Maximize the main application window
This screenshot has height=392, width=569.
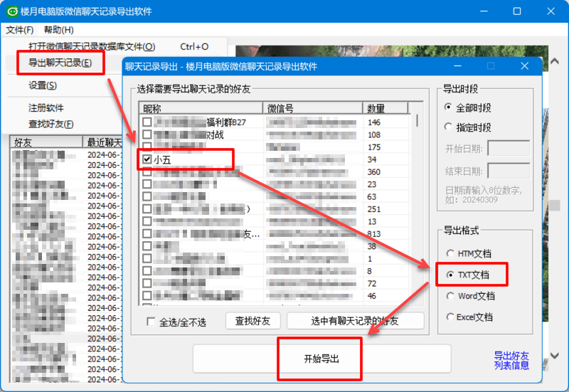[517, 11]
